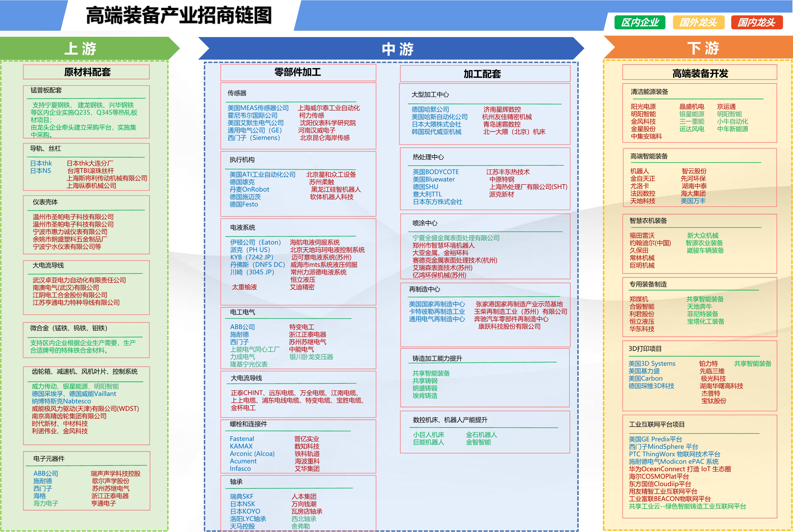The height and width of the screenshot is (532, 793).
Task: Click 南京高精齿轮集团有限公司 entry
Action: [69, 416]
